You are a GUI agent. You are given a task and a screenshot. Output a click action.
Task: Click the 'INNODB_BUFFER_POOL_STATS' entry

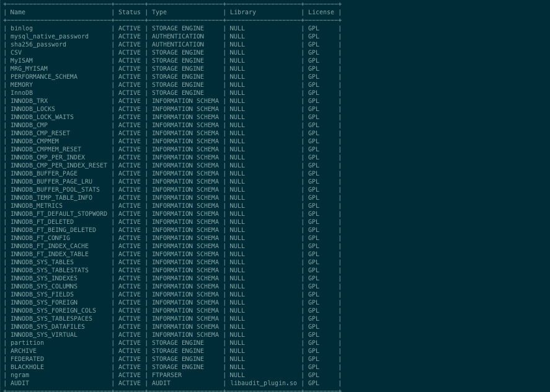coord(55,190)
